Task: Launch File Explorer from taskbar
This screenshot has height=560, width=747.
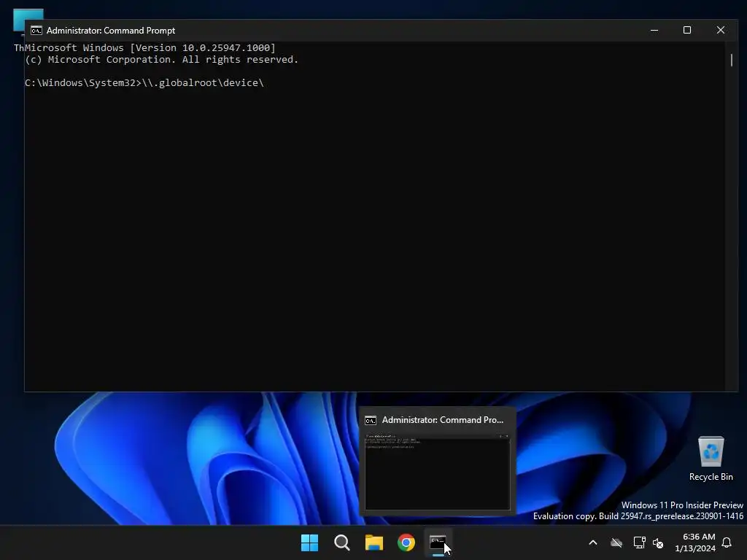Action: tap(374, 542)
